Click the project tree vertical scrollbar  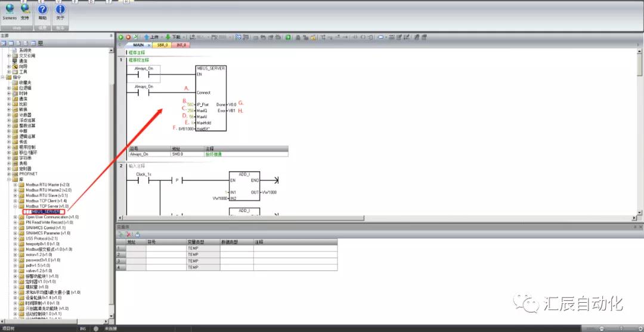[x=112, y=183]
